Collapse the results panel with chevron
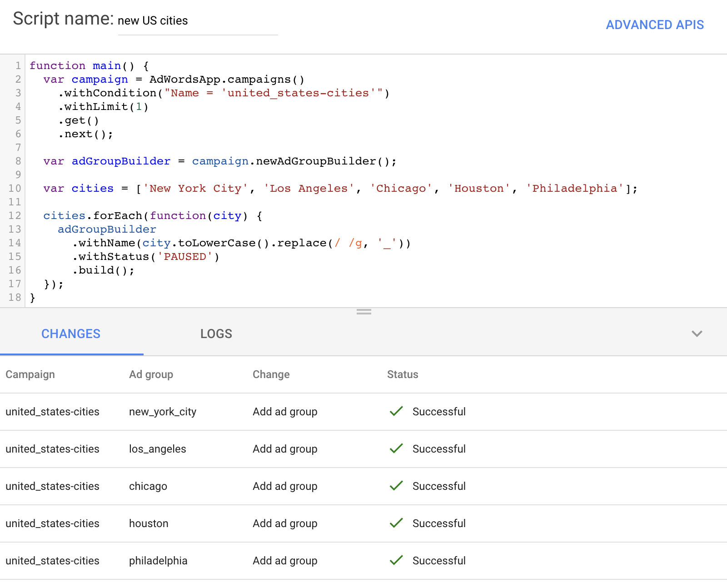This screenshot has height=588, width=727. 697,334
